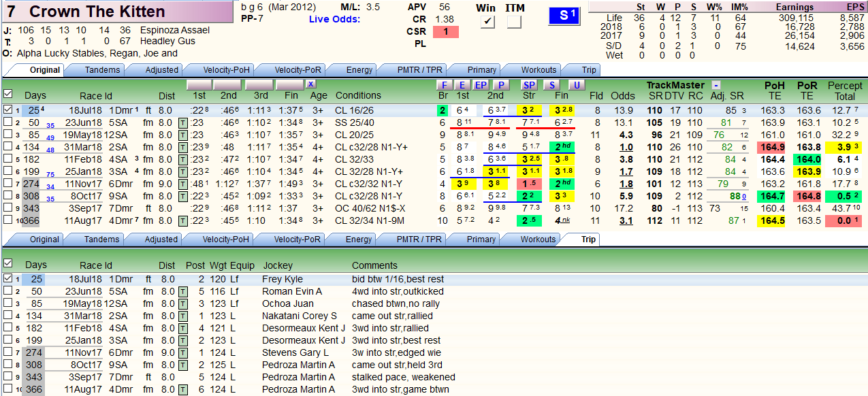
Task: Check the upper table row 2 checkbox (23Jun18)
Action: click(x=7, y=122)
